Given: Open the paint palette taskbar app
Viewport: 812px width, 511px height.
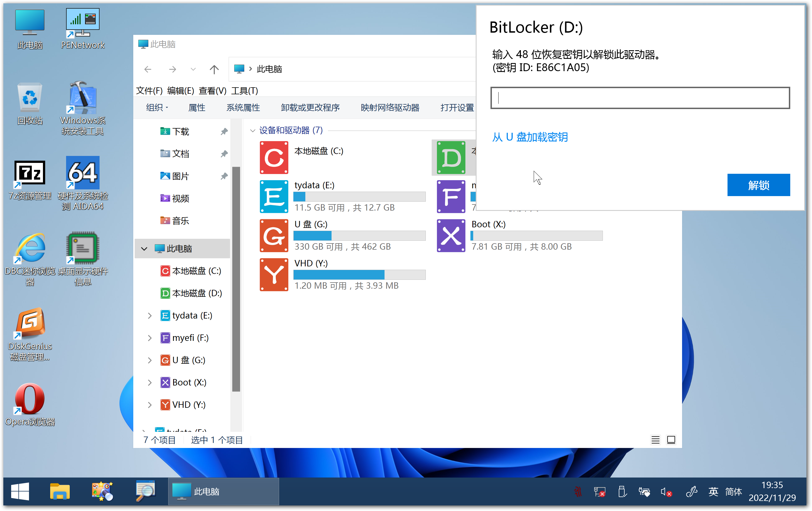Looking at the screenshot, I should (x=102, y=491).
